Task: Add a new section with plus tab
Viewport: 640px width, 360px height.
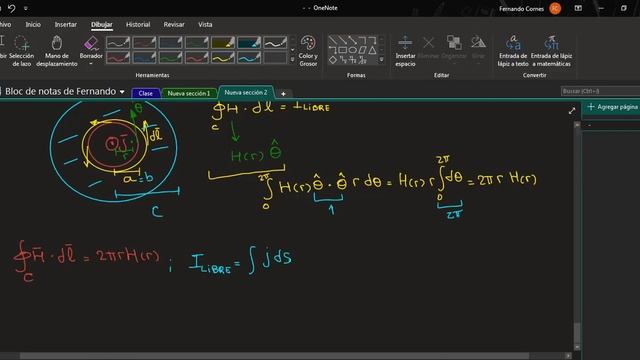Action: click(283, 93)
